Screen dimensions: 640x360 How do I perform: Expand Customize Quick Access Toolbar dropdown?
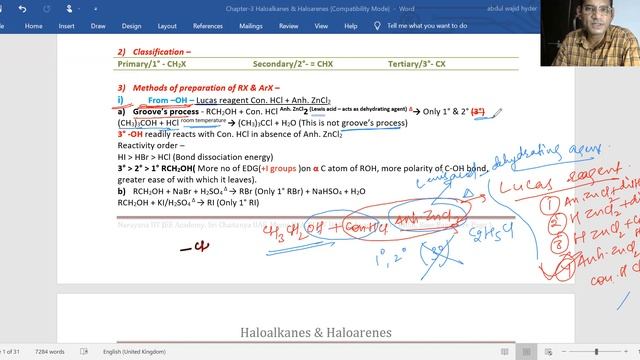click(x=95, y=9)
